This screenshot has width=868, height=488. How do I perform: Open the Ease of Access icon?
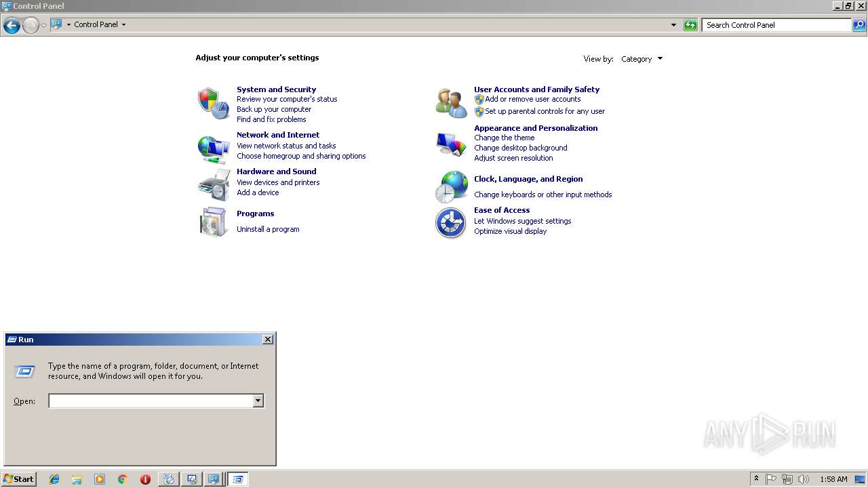coord(451,222)
